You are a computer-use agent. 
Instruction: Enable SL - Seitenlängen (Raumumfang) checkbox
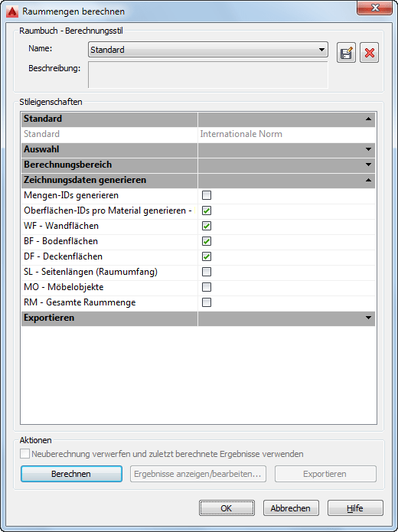[x=207, y=272]
